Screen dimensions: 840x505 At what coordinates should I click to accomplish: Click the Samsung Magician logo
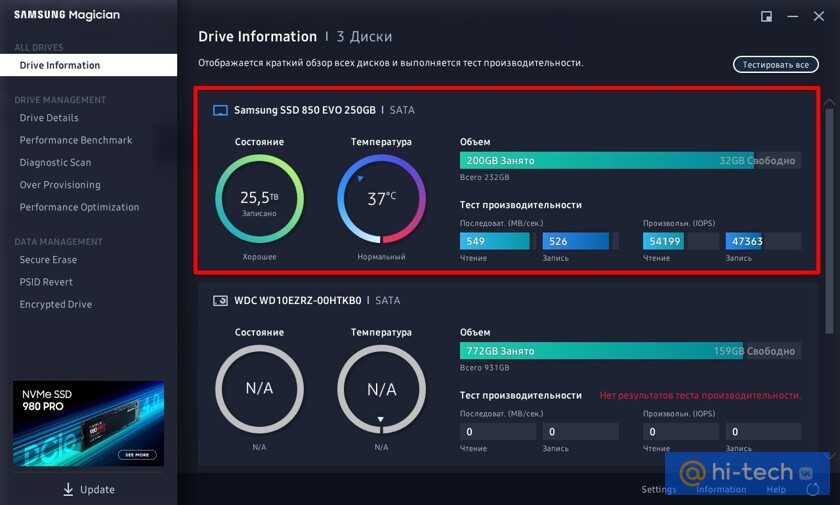67,15
